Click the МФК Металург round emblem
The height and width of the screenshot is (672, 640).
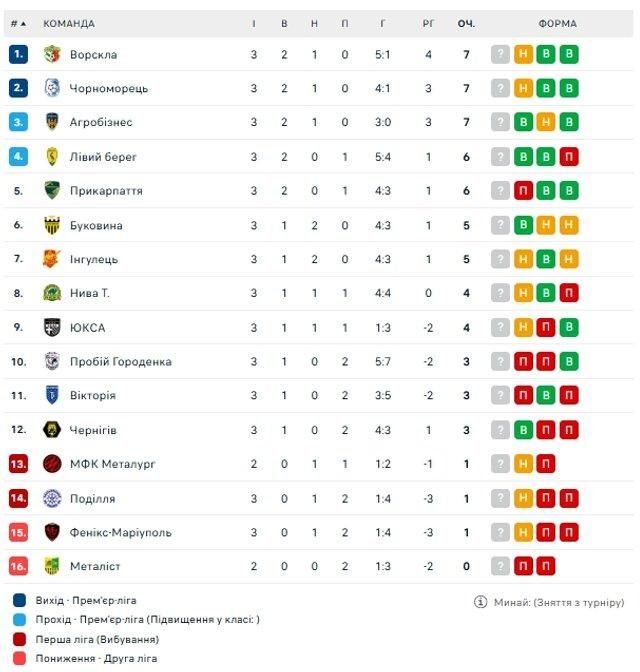click(52, 464)
